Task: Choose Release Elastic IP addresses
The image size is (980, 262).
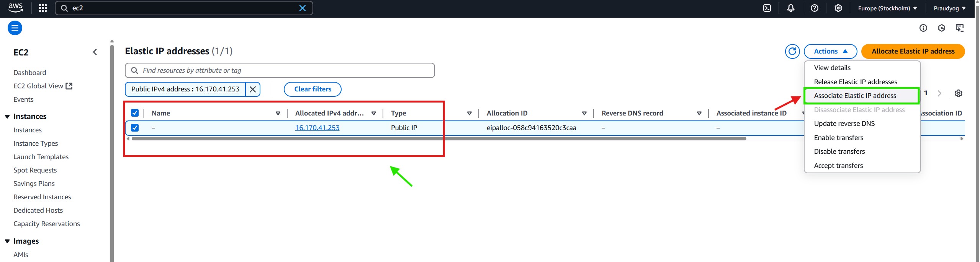Action: tap(855, 82)
